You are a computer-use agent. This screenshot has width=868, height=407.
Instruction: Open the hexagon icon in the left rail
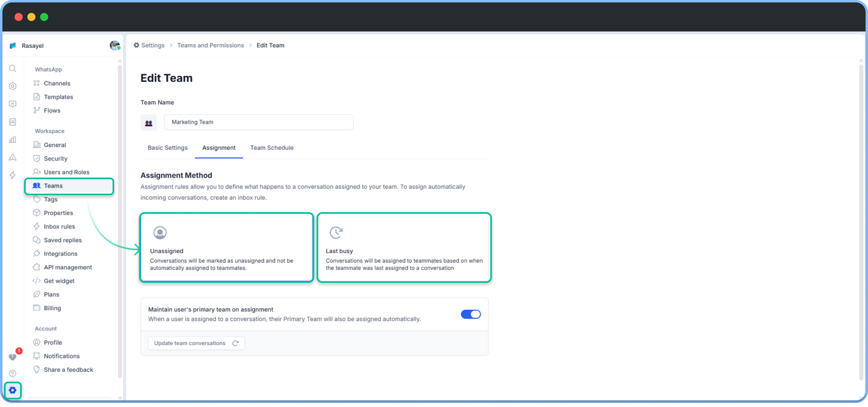click(x=13, y=86)
